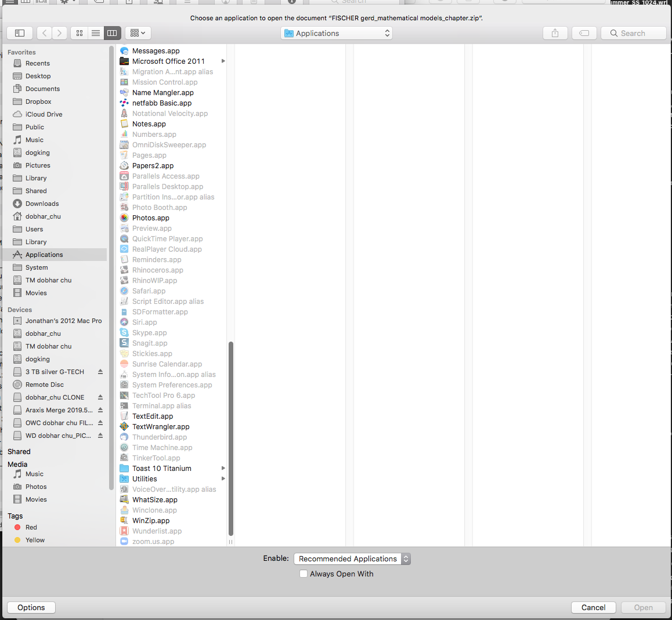Select WinZip.app icon
Viewport: 672px width, 620px height.
pos(124,521)
